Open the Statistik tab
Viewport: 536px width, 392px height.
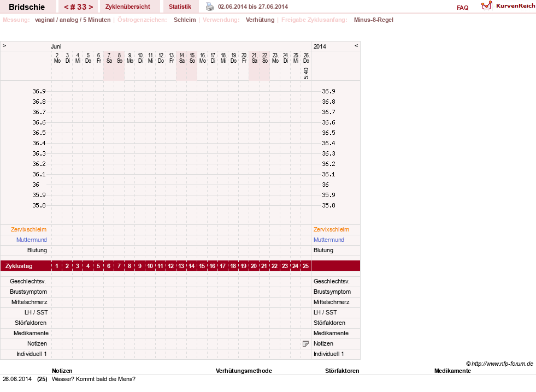(180, 7)
